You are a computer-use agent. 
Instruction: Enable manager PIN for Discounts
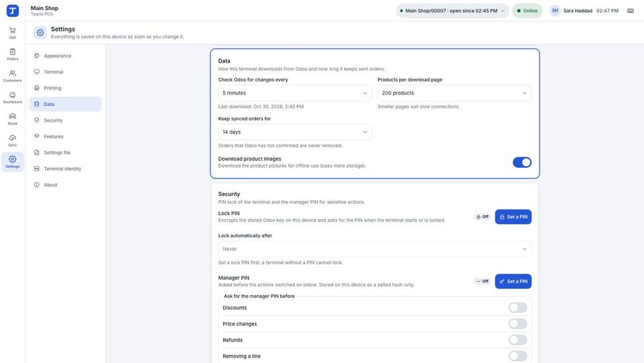coord(518,307)
